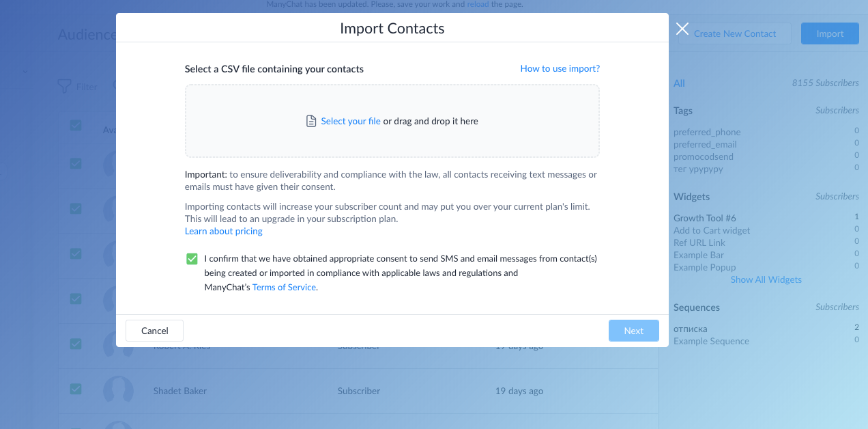Open Learn about pricing link

[x=223, y=231]
